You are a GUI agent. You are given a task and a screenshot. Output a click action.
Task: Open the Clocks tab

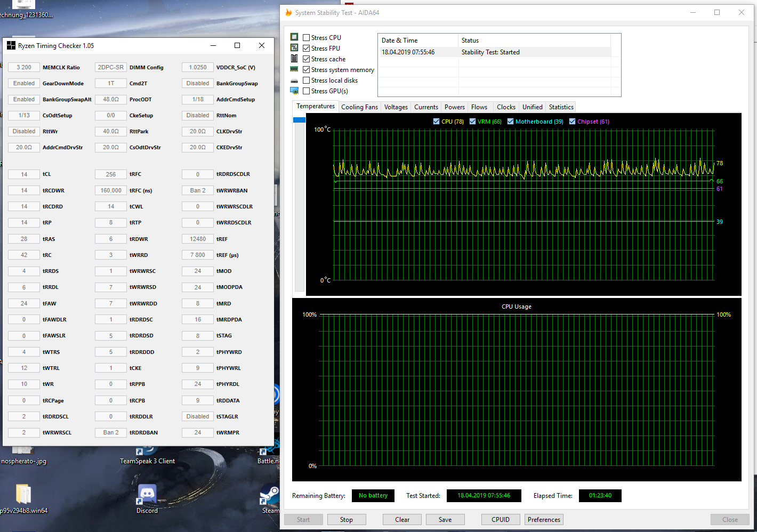506,107
